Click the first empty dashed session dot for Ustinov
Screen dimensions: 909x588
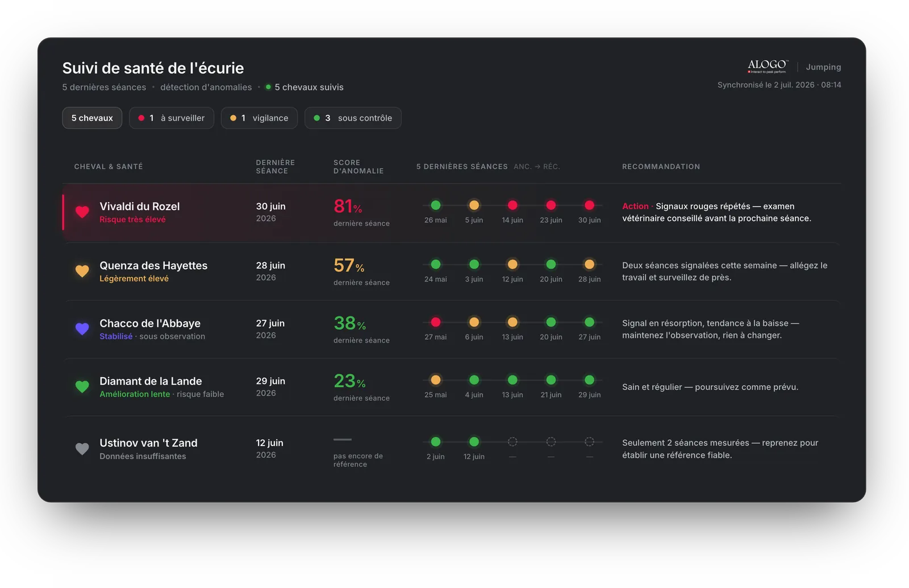512,441
